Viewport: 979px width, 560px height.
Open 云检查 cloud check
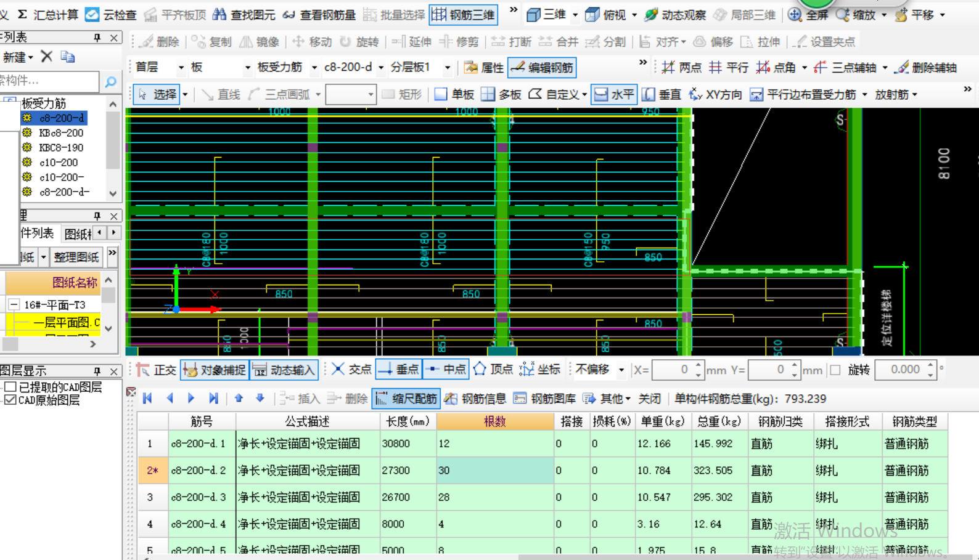111,14
